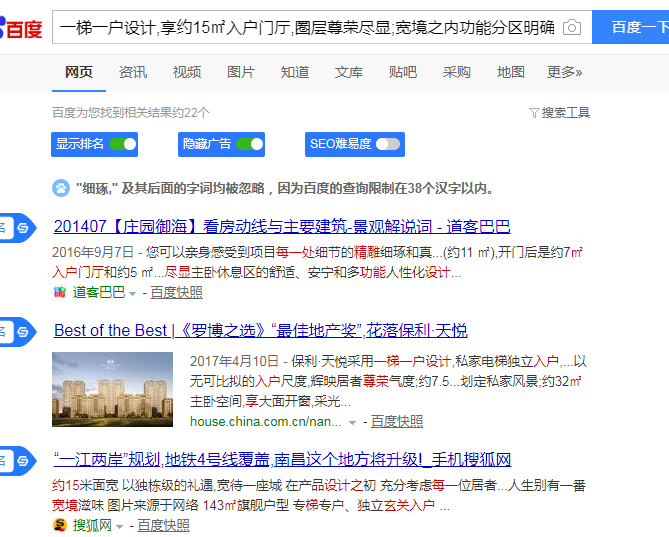
Task: Toggle the 隐藏广告 switch
Action: coord(250,144)
